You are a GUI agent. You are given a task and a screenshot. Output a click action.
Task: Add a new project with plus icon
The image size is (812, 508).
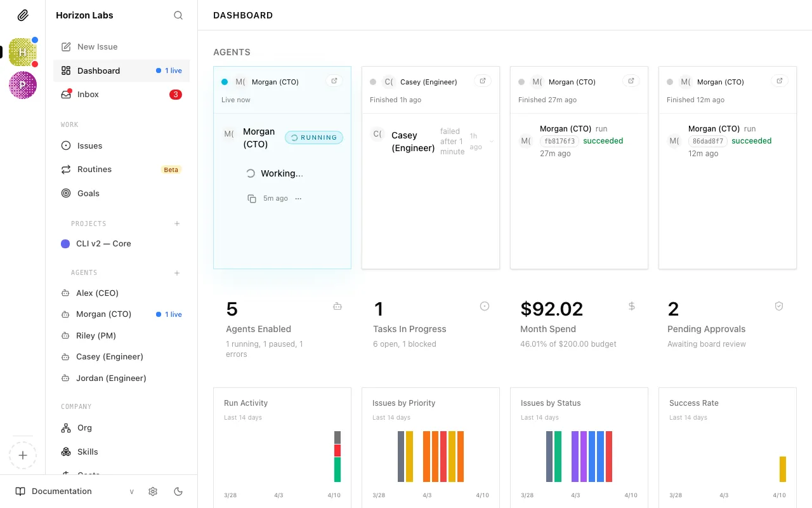pyautogui.click(x=177, y=224)
